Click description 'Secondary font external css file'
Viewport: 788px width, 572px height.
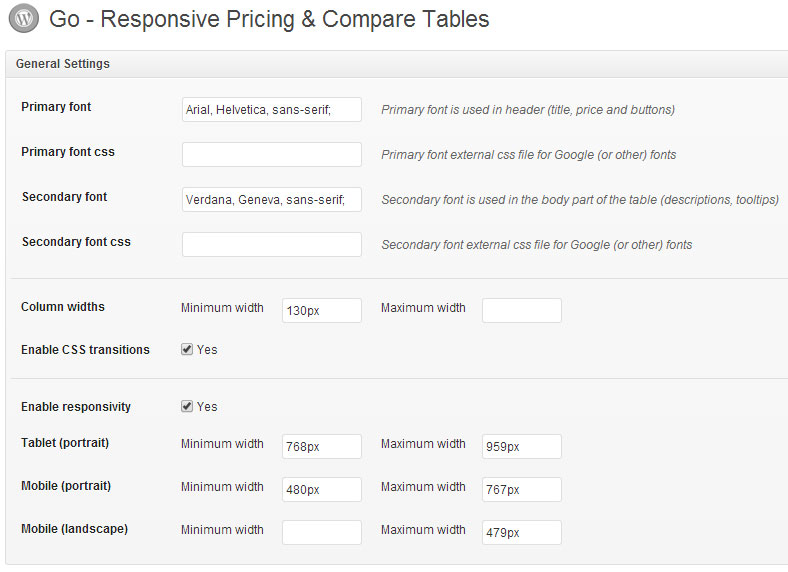point(537,245)
